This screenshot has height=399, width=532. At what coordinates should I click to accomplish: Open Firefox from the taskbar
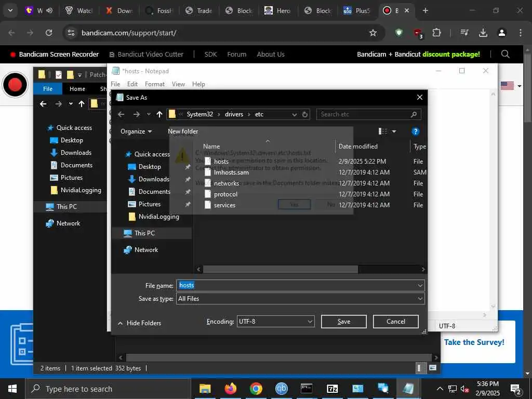[x=230, y=389]
